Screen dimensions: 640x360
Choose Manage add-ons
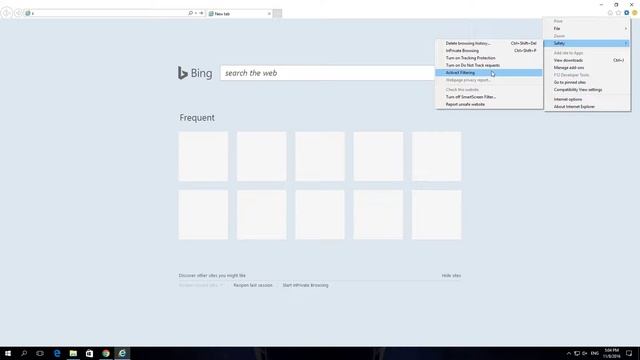tap(587, 68)
